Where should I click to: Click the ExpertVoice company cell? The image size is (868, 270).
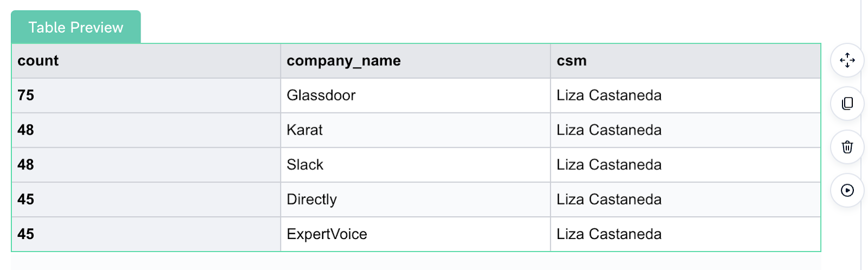click(416, 234)
